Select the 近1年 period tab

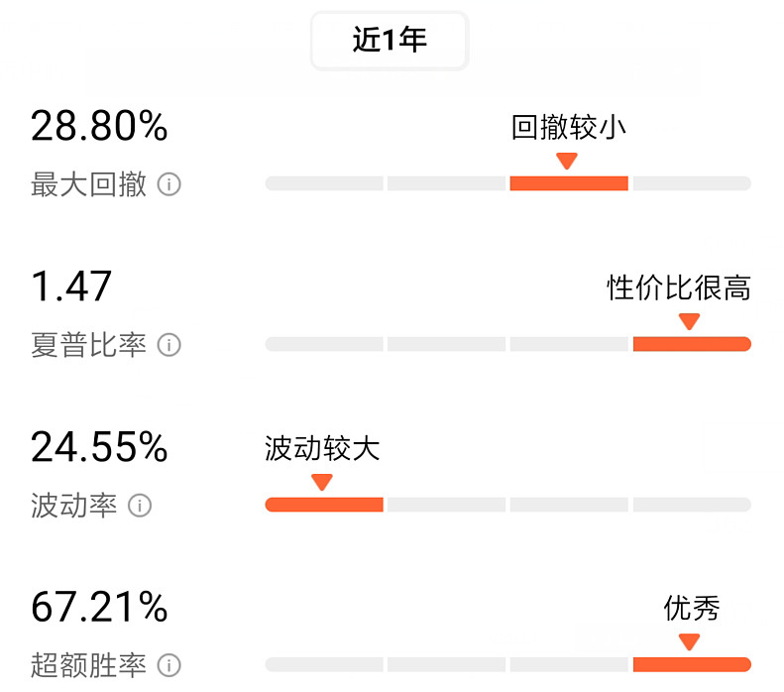coord(390,40)
